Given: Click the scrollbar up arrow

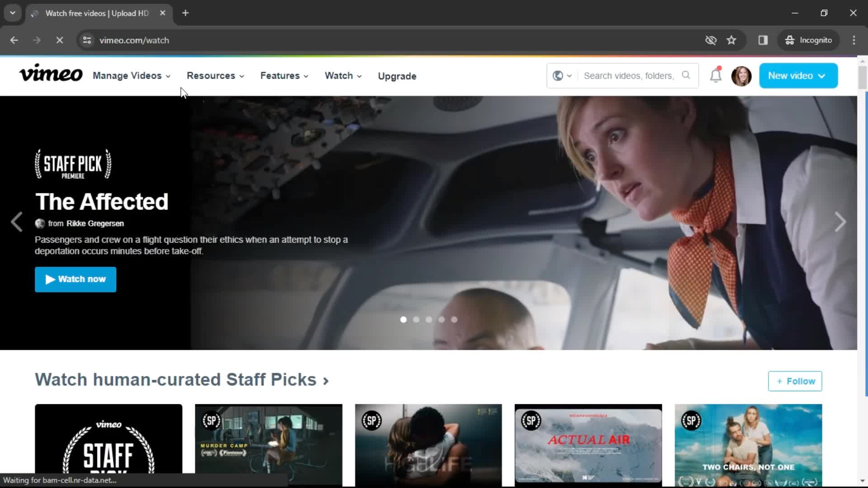Looking at the screenshot, I should pos(862,61).
